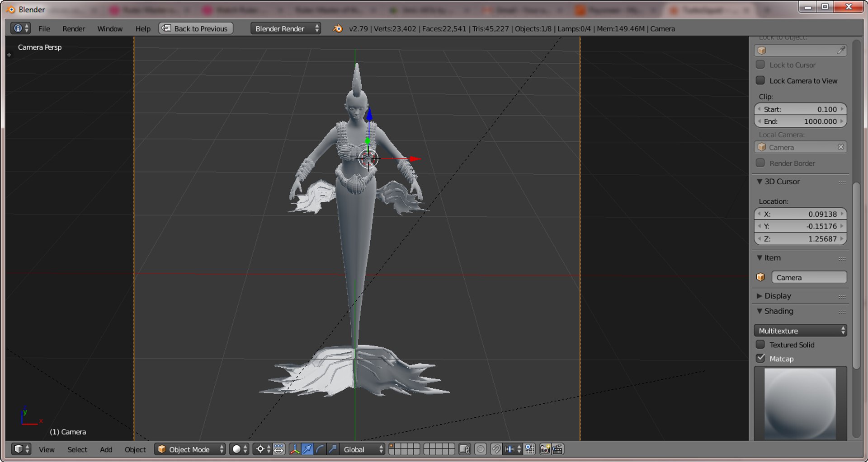868x462 pixels.
Task: Activate the first scene layer button
Action: [392, 446]
